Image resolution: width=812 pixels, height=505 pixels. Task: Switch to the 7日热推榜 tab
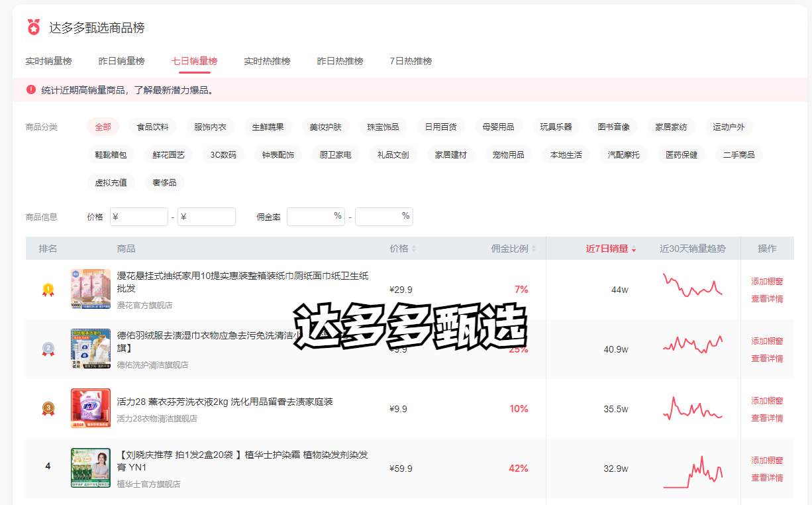click(411, 61)
